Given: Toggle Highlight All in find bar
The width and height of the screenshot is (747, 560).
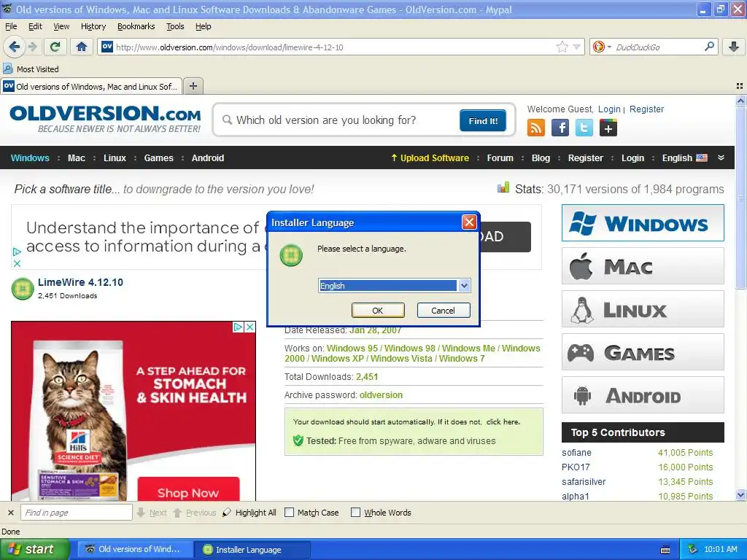Looking at the screenshot, I should (249, 513).
